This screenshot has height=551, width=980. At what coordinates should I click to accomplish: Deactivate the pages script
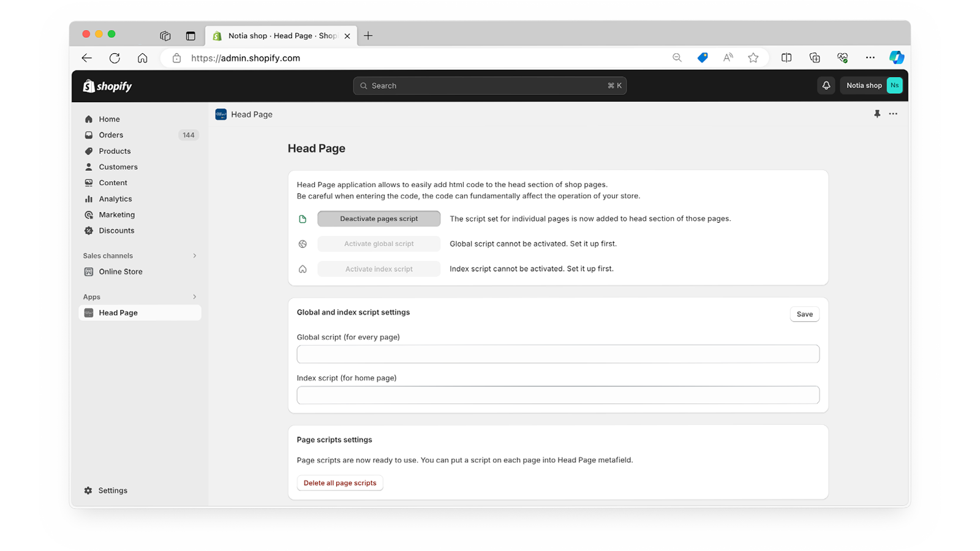[379, 219]
